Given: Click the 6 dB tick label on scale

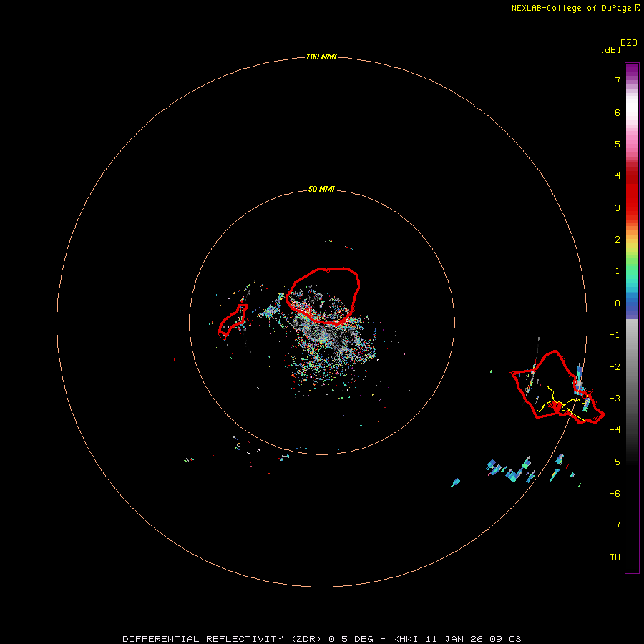Looking at the screenshot, I should (x=618, y=112).
